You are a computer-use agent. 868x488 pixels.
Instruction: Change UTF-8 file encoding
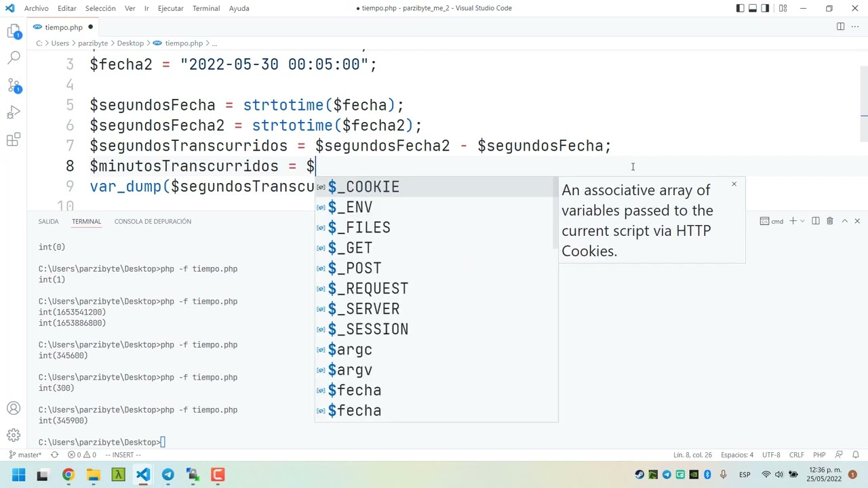tap(771, 455)
